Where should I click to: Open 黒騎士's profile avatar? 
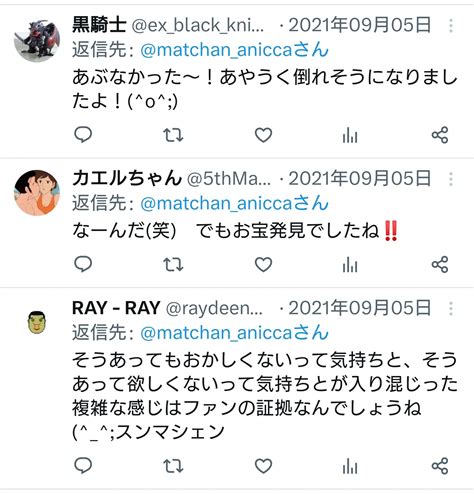(37, 39)
